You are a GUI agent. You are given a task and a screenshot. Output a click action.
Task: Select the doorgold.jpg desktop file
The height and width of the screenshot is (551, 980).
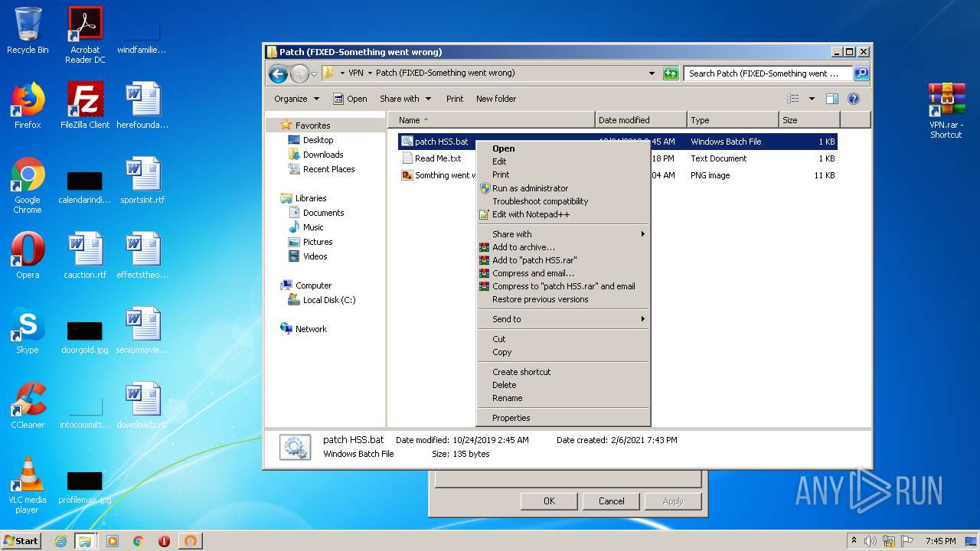[x=85, y=337]
